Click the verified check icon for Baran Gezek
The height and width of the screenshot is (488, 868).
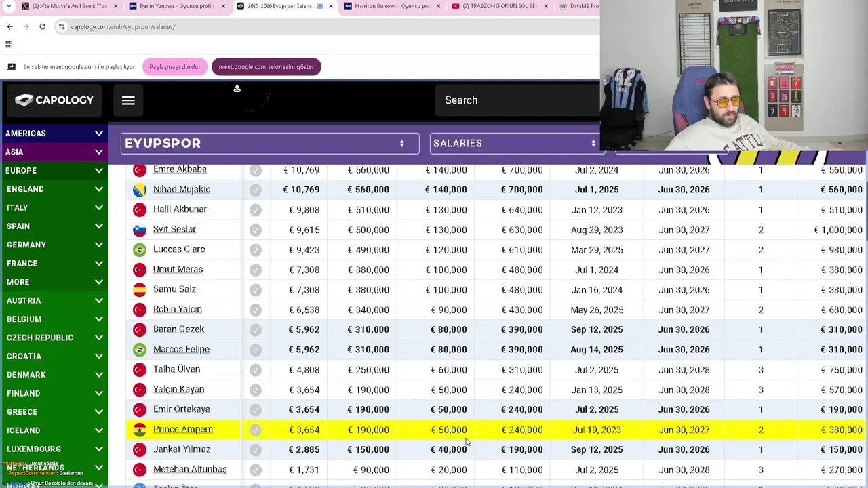[256, 330]
